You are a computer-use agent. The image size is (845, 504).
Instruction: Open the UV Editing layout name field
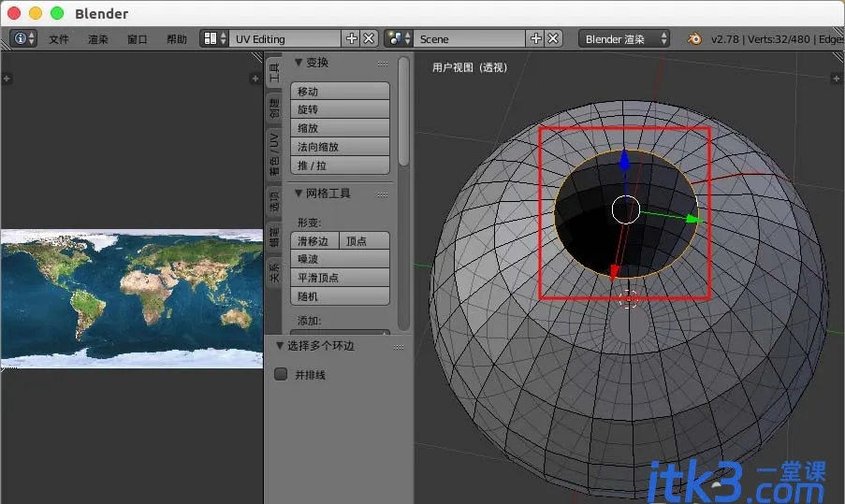(285, 38)
